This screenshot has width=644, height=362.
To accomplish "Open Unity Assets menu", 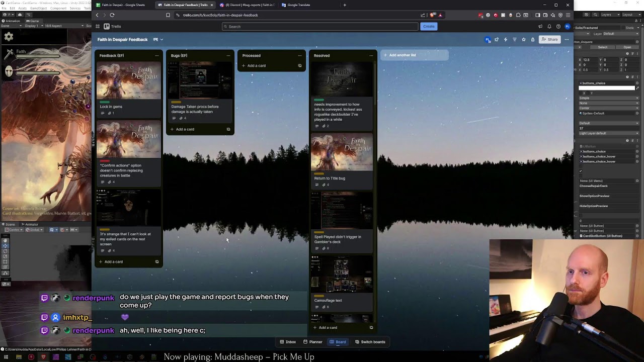I will click(x=22, y=8).
